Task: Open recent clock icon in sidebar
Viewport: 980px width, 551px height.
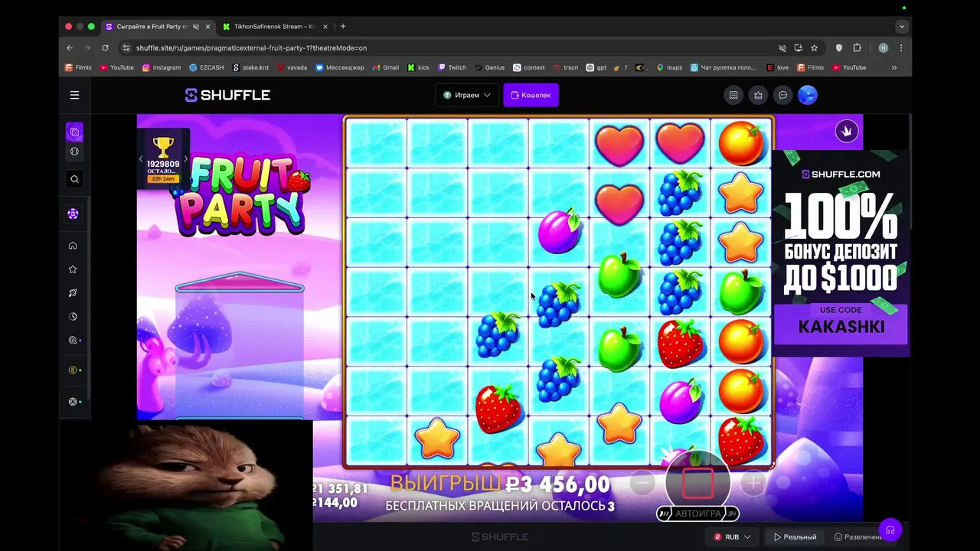Action: point(73,317)
